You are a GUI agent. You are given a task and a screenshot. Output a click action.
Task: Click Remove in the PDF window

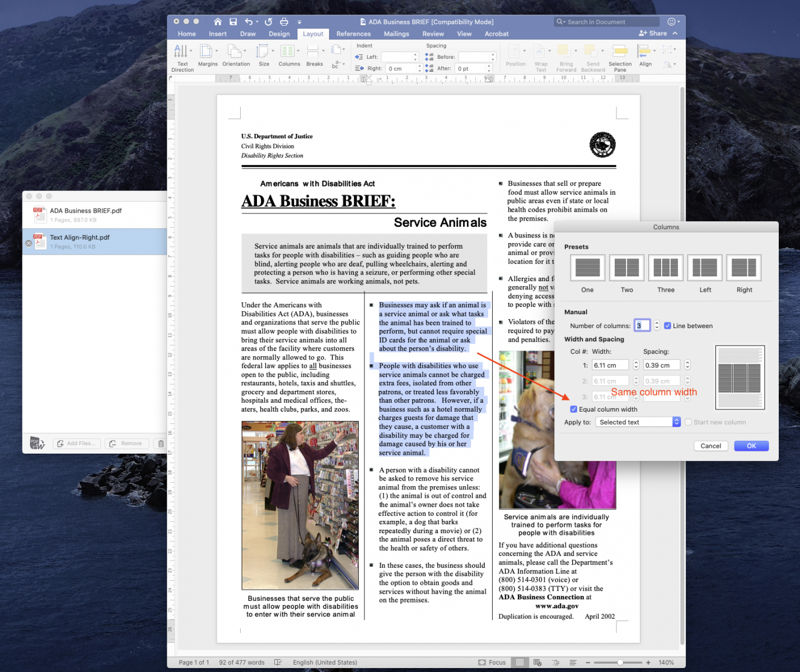click(x=127, y=444)
